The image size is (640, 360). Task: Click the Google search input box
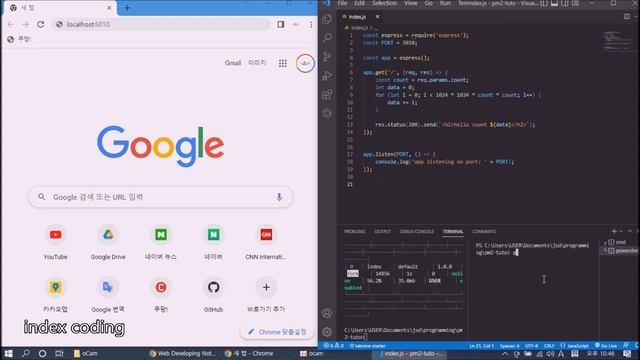point(160,197)
